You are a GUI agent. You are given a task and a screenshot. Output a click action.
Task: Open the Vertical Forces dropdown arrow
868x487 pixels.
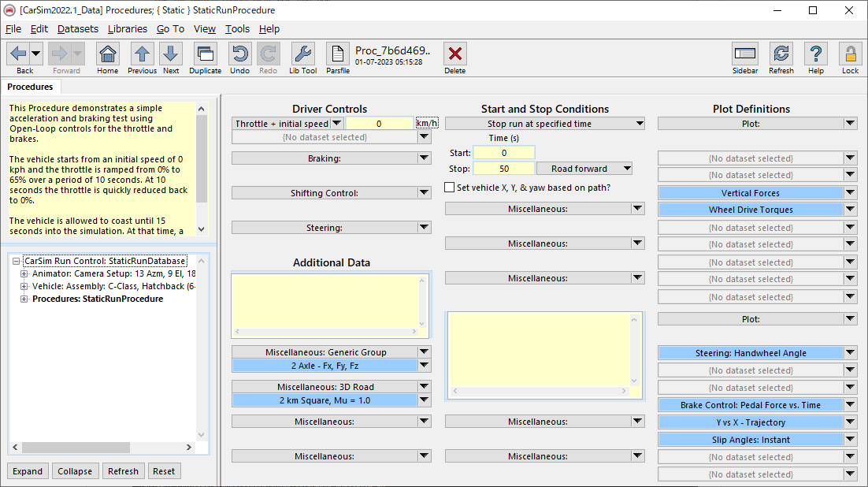(851, 193)
